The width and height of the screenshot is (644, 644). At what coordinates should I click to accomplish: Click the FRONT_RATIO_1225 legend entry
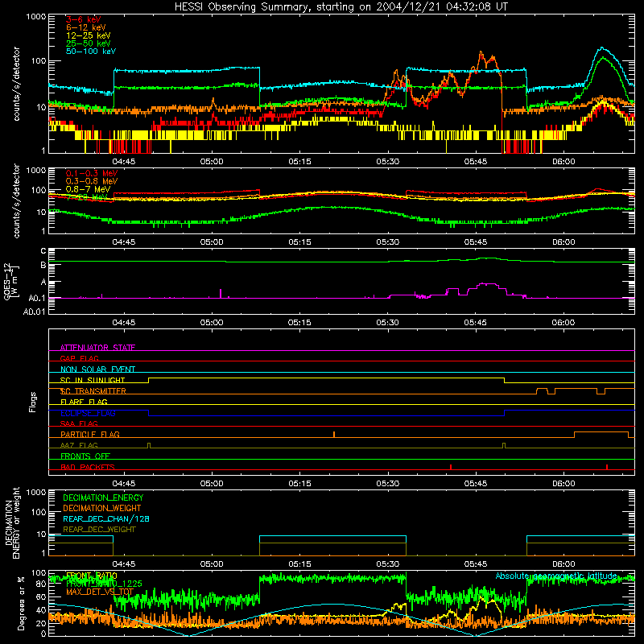(104, 584)
